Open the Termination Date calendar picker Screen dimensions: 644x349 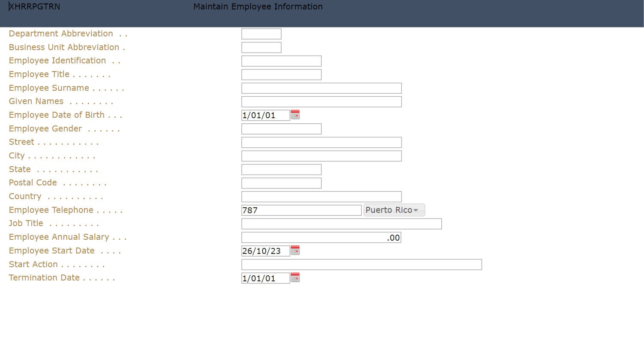click(x=295, y=277)
